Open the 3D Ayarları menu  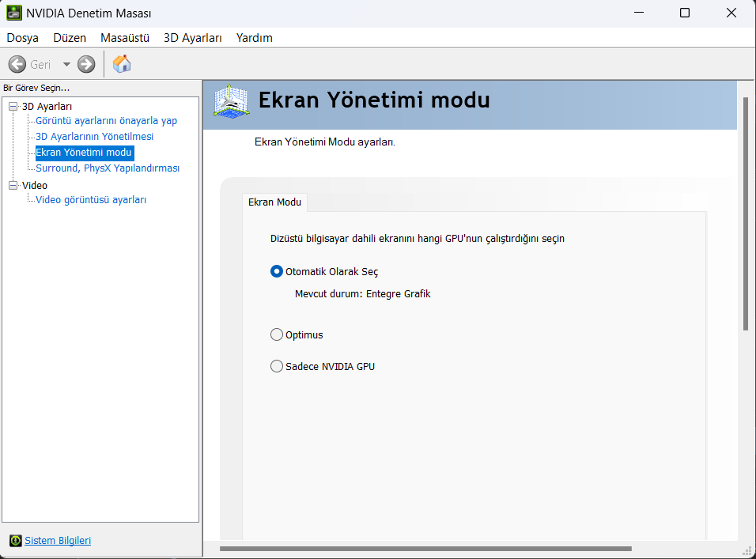193,38
